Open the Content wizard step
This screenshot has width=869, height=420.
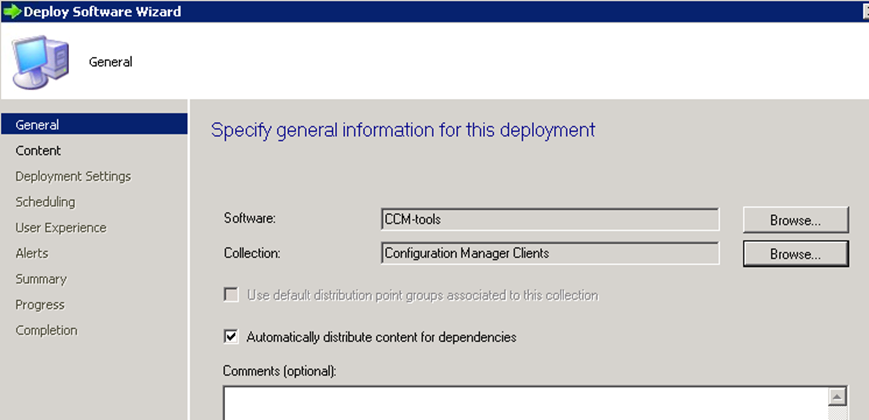[38, 151]
